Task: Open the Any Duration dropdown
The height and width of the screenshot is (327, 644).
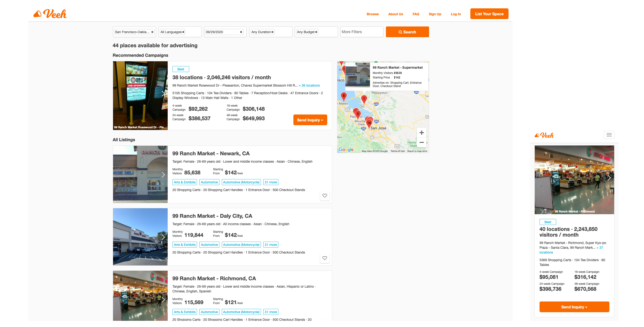Action: (x=261, y=32)
